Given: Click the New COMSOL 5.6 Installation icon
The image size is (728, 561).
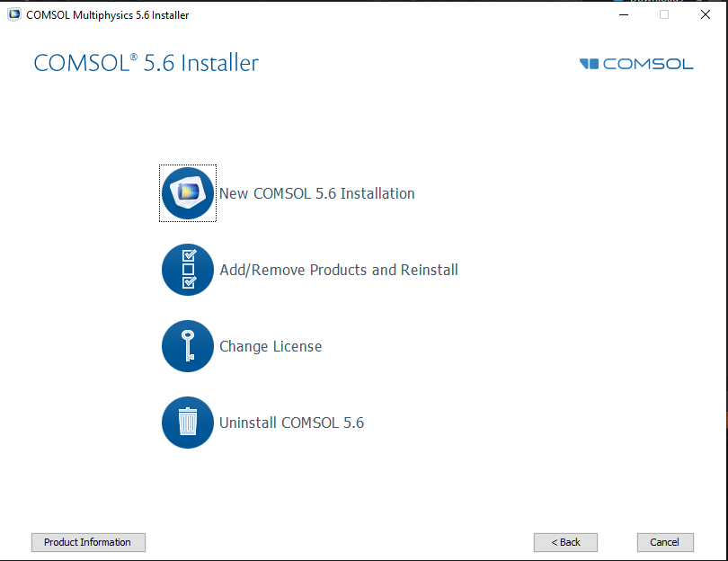Looking at the screenshot, I should pyautogui.click(x=188, y=193).
